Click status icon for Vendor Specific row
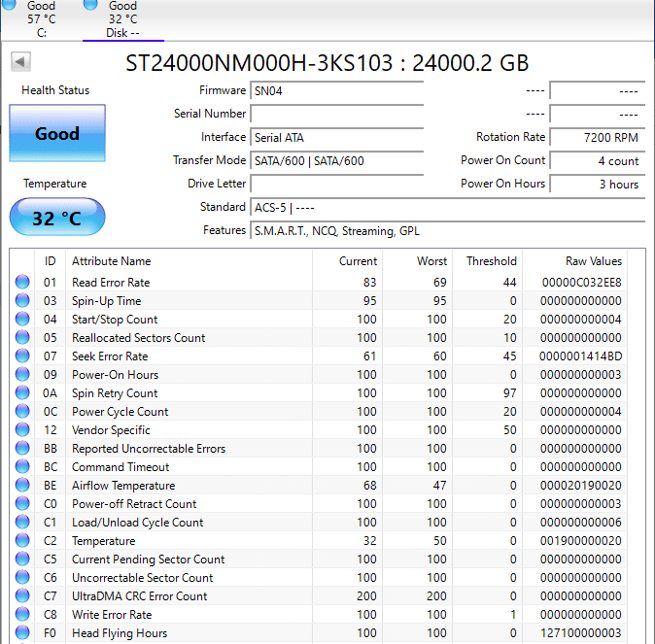 tap(22, 429)
